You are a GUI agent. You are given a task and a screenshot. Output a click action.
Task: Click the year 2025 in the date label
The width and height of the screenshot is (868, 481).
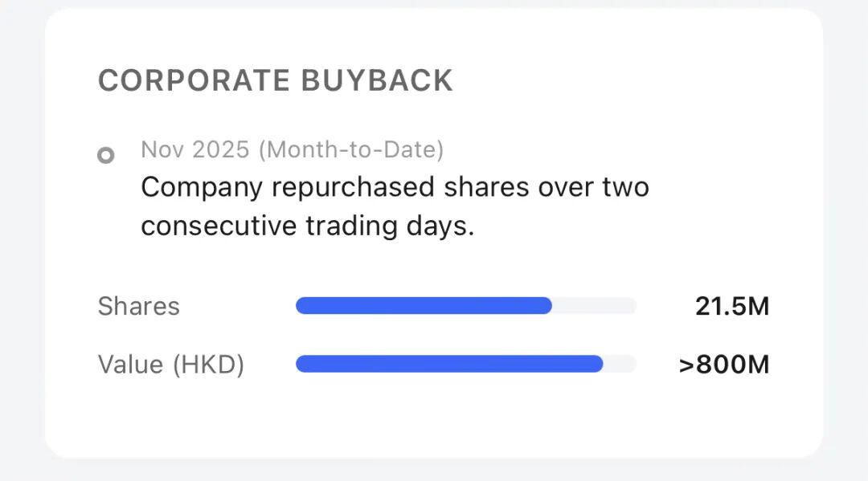pyautogui.click(x=224, y=149)
